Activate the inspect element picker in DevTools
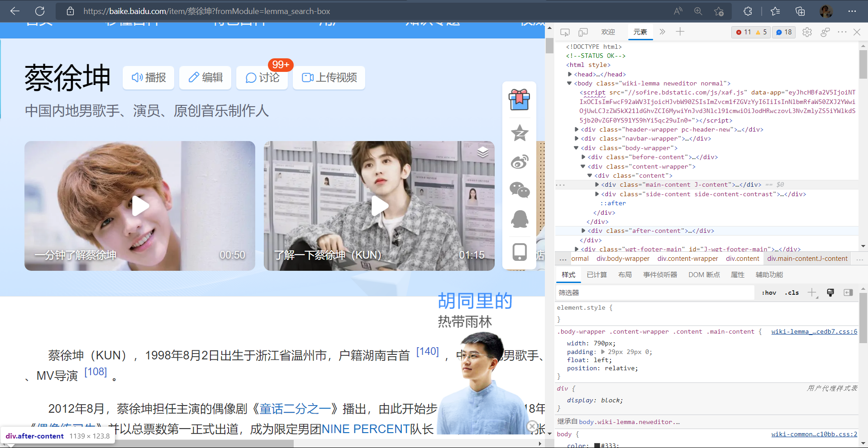The width and height of the screenshot is (868, 448). pyautogui.click(x=565, y=32)
